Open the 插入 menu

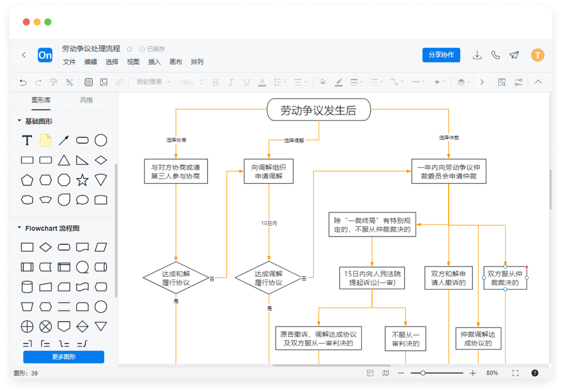pyautogui.click(x=154, y=62)
